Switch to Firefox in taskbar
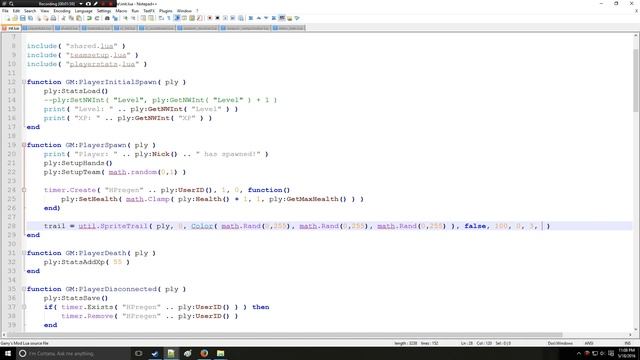The image size is (640, 360). pyautogui.click(x=204, y=353)
